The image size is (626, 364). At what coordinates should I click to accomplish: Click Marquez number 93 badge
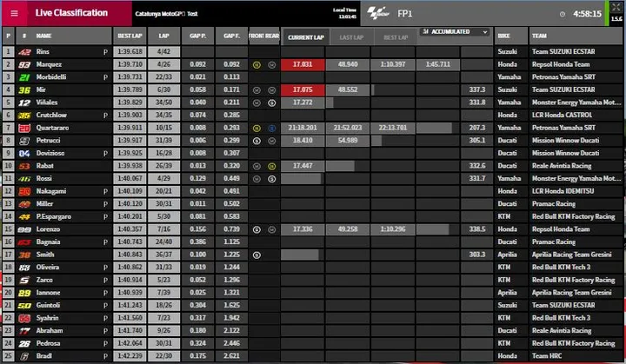(24, 64)
